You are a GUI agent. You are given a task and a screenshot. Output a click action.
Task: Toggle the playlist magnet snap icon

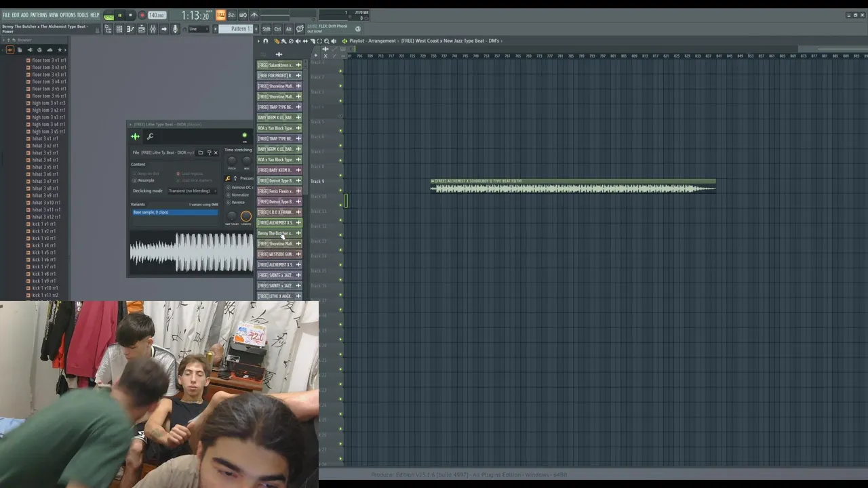coord(265,41)
